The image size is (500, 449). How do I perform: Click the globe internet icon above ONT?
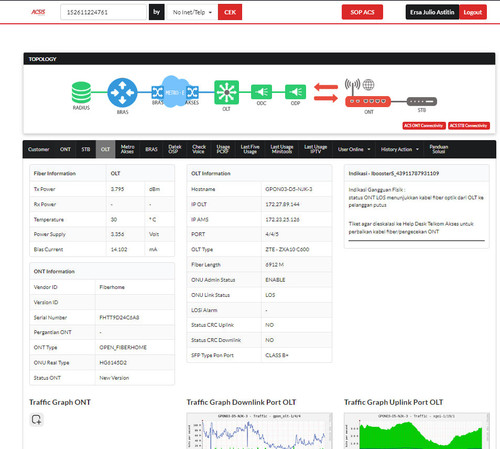coord(368,85)
